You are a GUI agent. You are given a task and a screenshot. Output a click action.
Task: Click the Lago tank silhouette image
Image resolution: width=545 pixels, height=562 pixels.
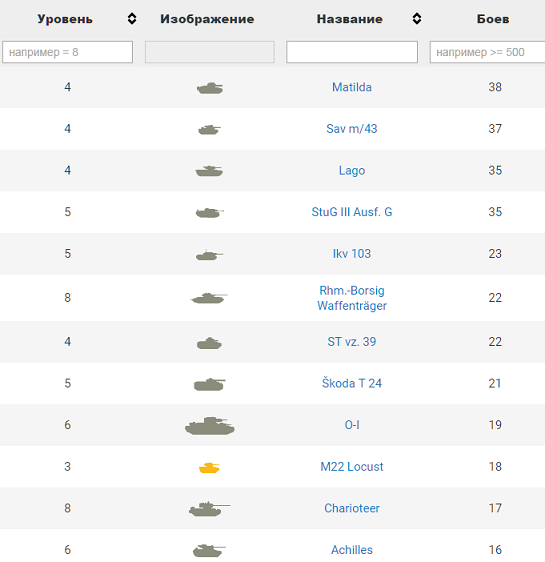[x=209, y=171]
